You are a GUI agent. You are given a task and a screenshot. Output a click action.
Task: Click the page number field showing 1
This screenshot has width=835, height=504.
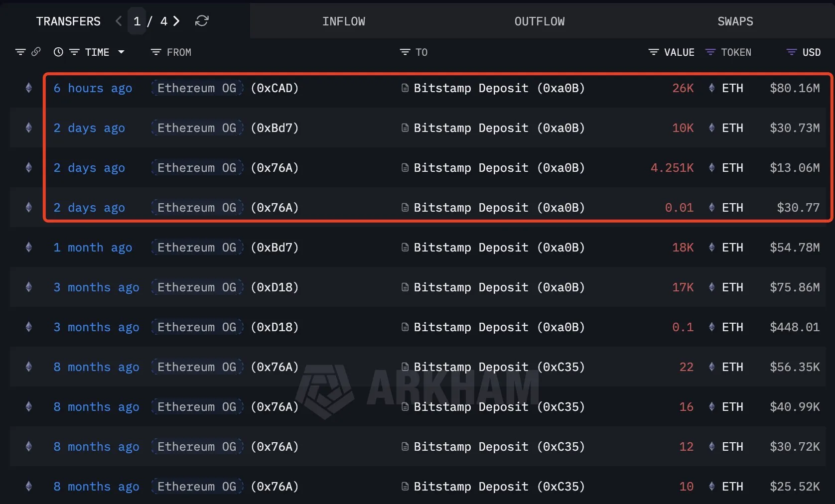[137, 21]
